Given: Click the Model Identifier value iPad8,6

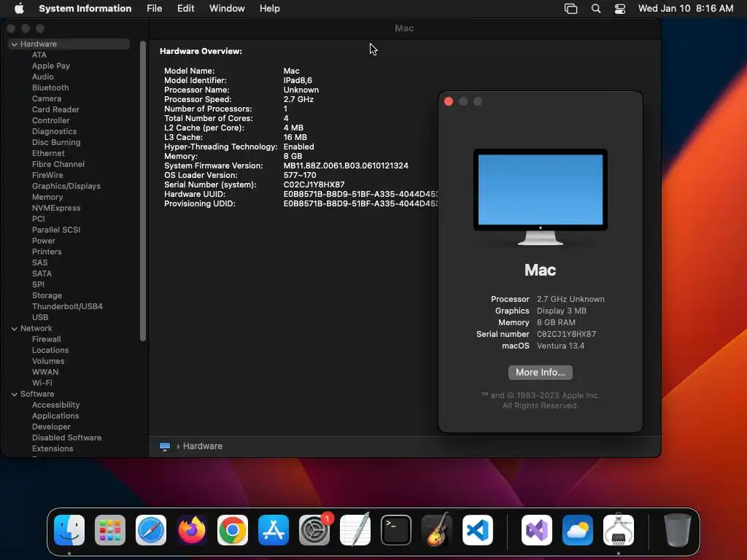Looking at the screenshot, I should click(x=298, y=80).
